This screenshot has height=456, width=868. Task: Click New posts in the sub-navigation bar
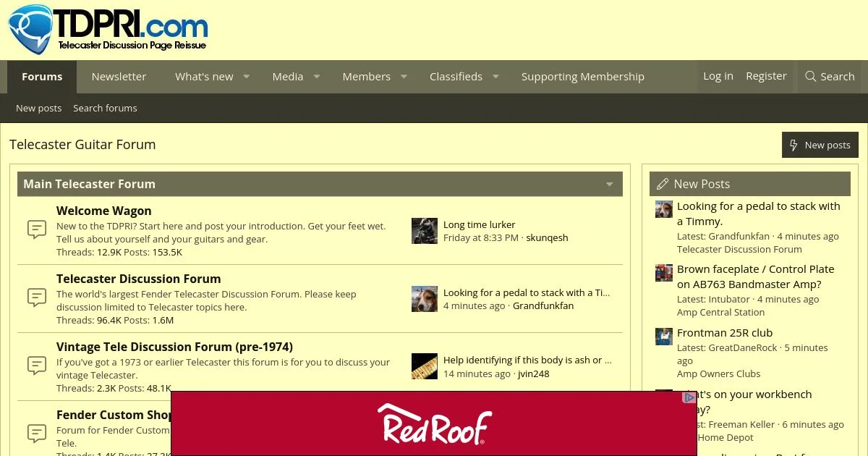coord(39,108)
